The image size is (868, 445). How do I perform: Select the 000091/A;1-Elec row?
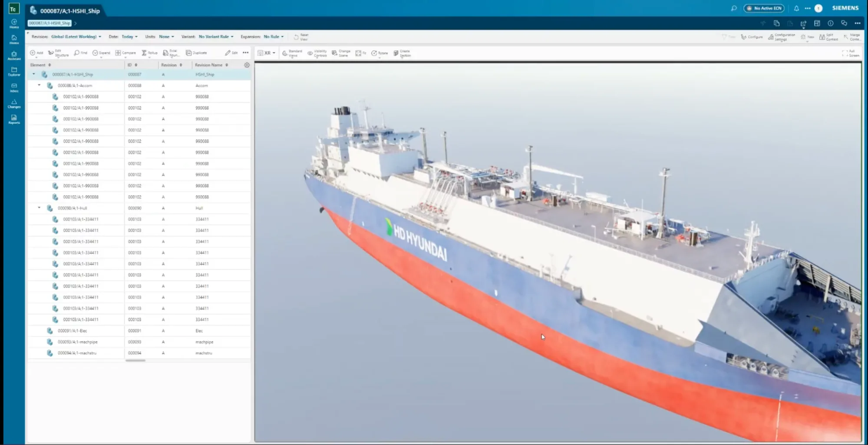tap(139, 331)
